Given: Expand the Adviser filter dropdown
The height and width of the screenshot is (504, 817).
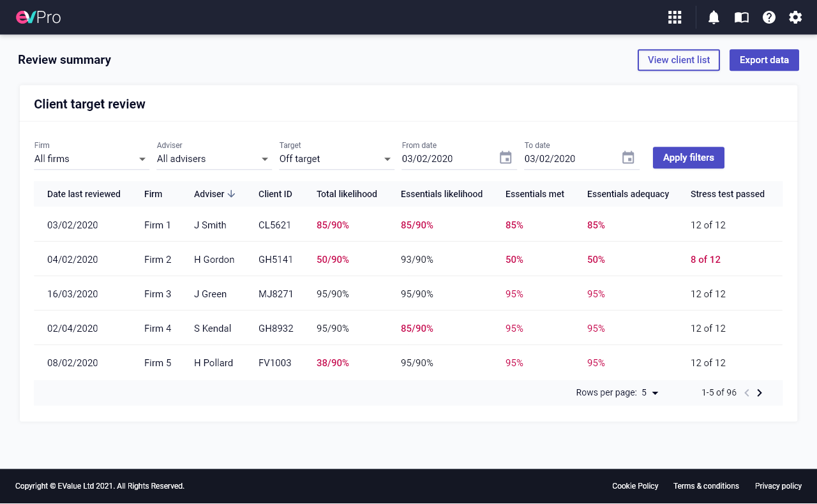Looking at the screenshot, I should tap(265, 159).
